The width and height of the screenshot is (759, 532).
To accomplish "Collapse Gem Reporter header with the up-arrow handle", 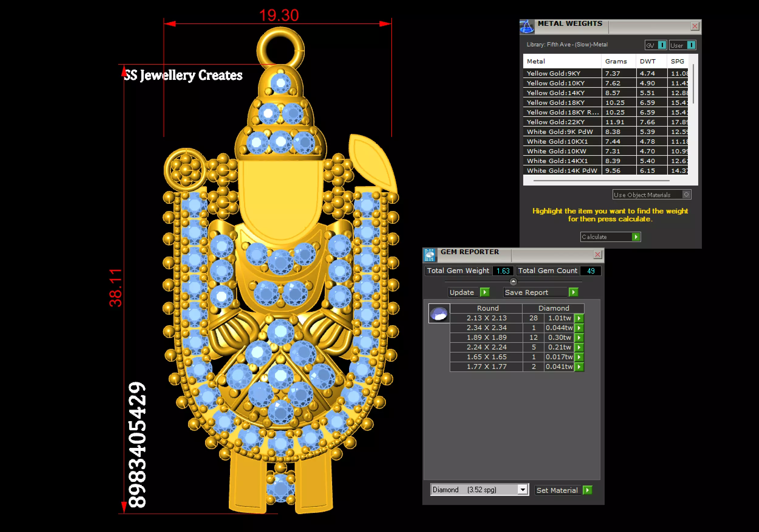I will point(513,281).
